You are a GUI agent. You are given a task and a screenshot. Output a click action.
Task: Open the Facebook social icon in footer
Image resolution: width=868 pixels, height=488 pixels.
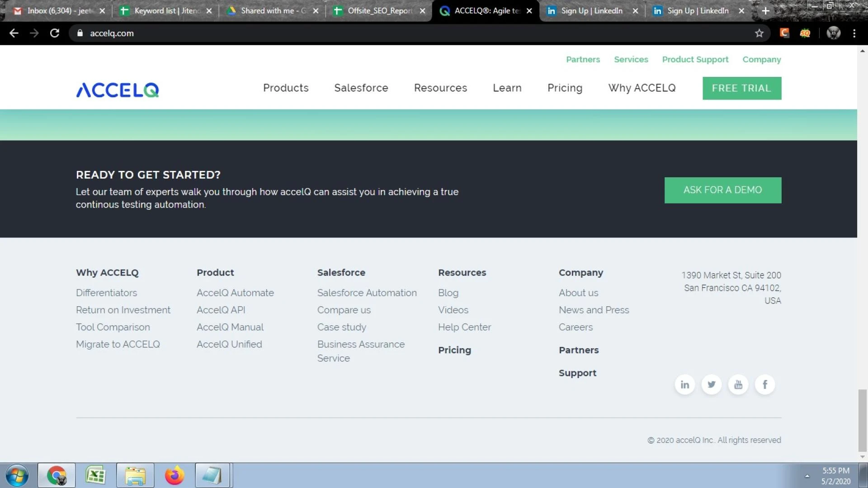(x=764, y=385)
